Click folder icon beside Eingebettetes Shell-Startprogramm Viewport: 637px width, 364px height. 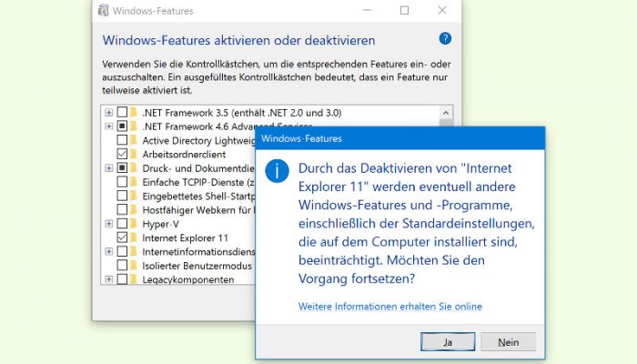(134, 196)
